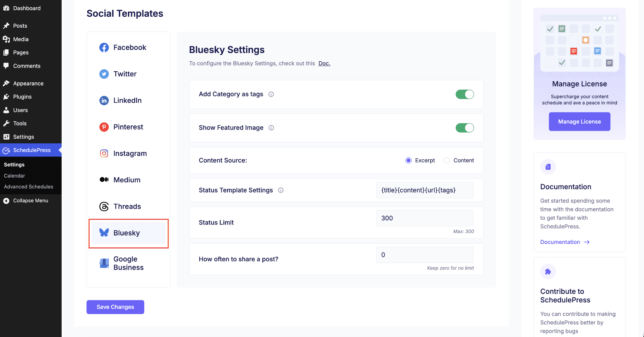The width and height of the screenshot is (644, 337).
Task: Click info icon beside Add Category as tags
Action: 271,94
